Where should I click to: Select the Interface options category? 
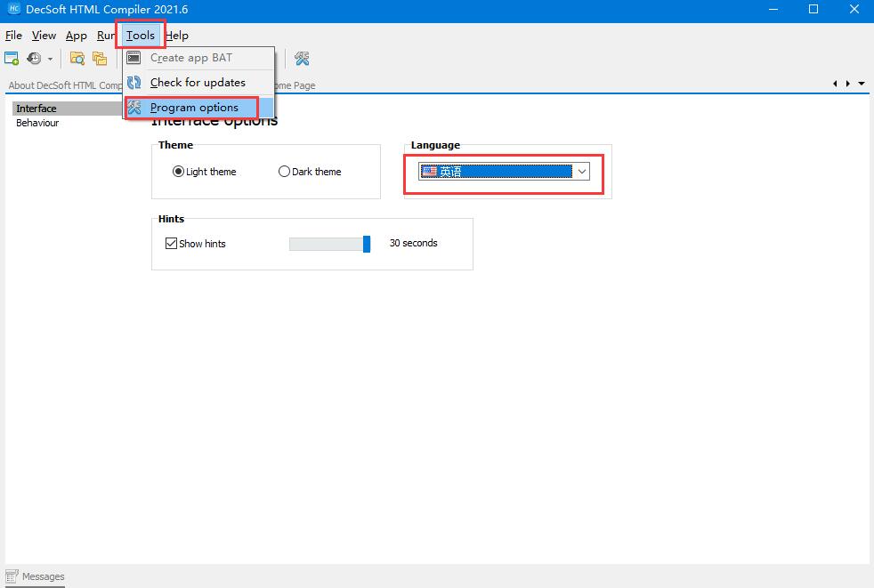click(x=67, y=109)
